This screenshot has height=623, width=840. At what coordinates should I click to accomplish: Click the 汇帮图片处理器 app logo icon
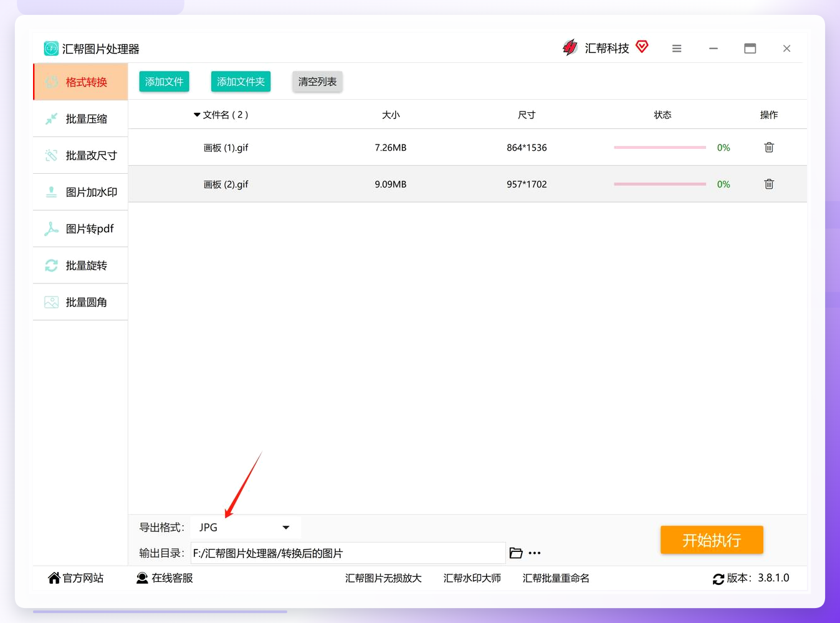(x=51, y=49)
